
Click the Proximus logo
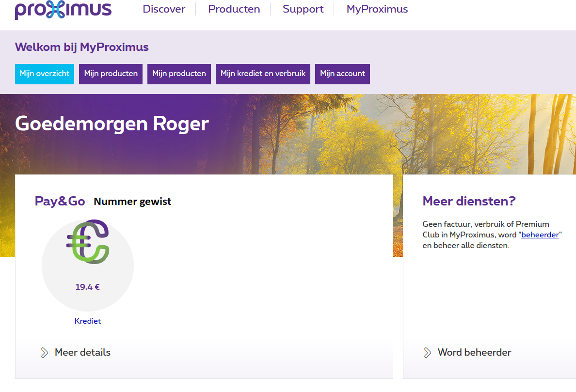tap(63, 10)
